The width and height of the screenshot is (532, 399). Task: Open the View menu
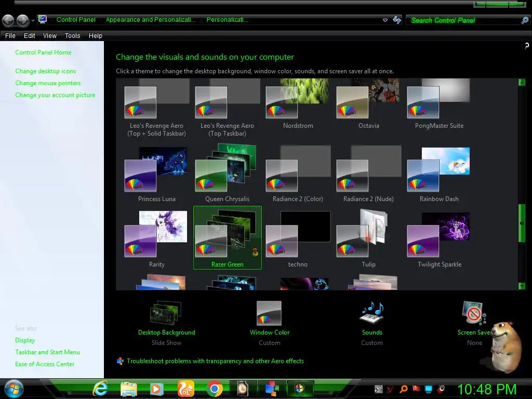coord(49,36)
